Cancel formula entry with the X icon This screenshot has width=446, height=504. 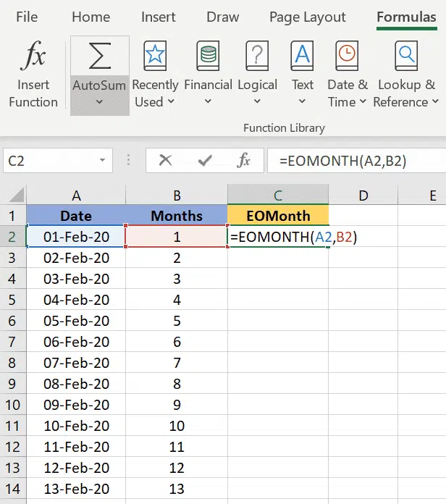point(166,160)
